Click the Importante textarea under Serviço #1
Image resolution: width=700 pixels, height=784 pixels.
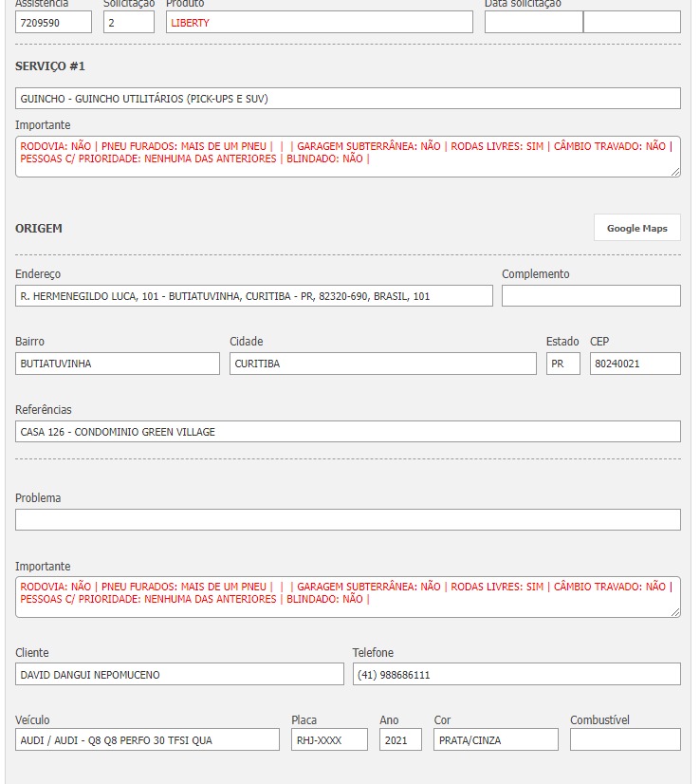[348, 157]
